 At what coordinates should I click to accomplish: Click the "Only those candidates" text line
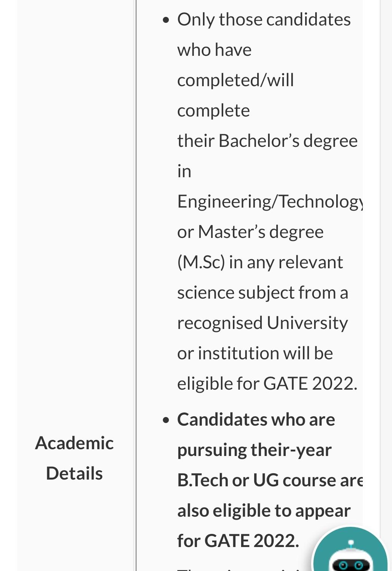point(264,19)
